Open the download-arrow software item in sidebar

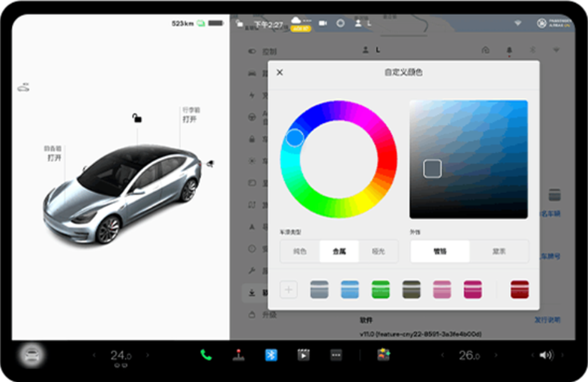coord(252,293)
